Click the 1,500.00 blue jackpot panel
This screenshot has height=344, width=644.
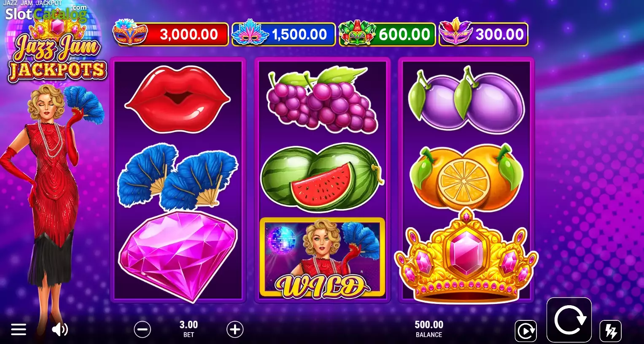coord(283,34)
